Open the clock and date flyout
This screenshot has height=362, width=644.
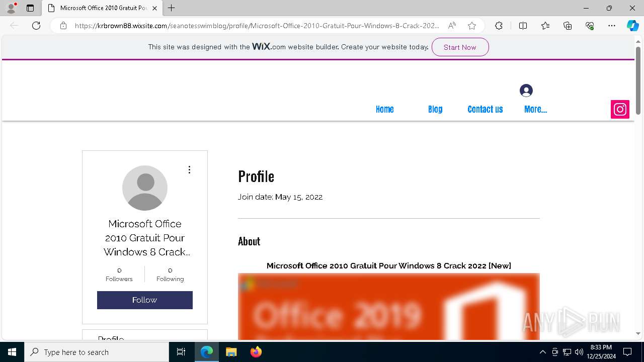pos(601,352)
